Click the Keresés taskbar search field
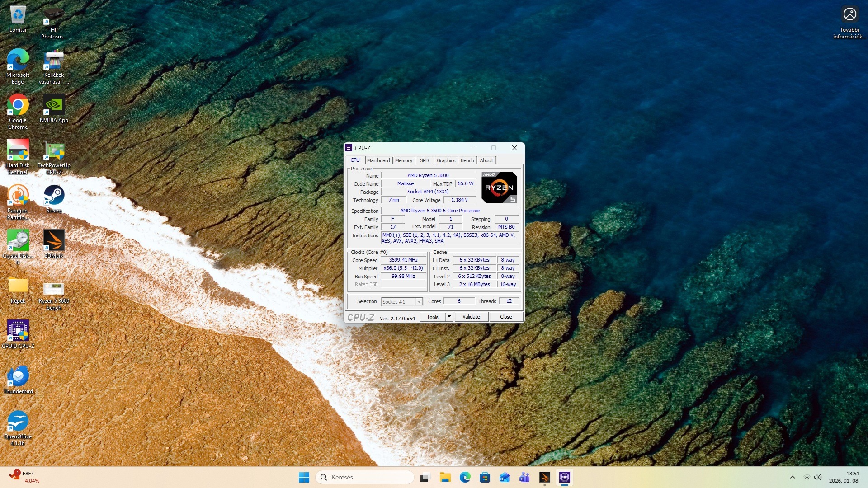The image size is (868, 488). point(364,477)
